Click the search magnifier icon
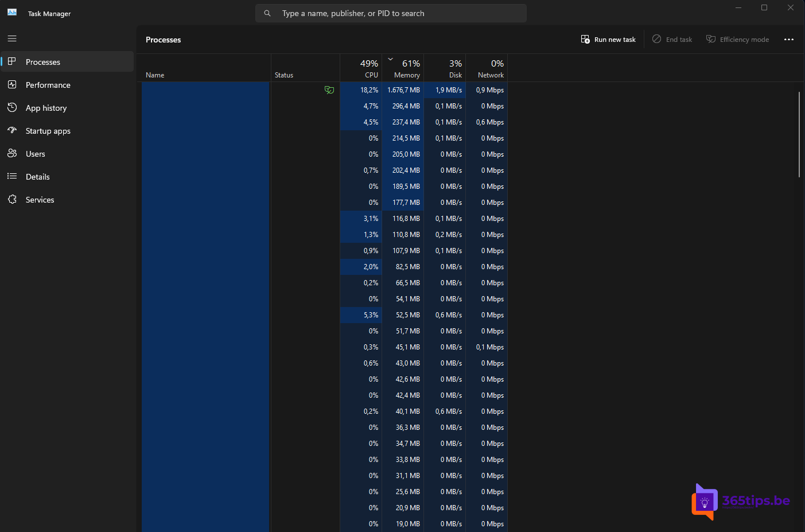Viewport: 805px width, 532px height. [267, 13]
